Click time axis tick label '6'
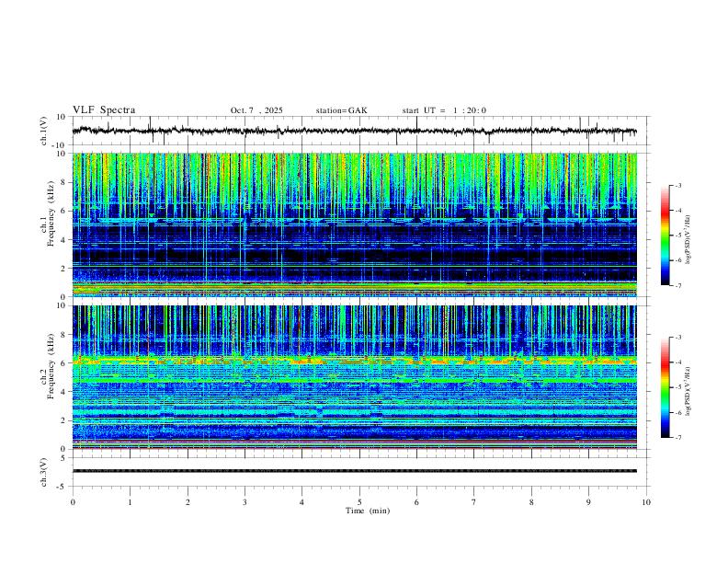The width and height of the screenshot is (728, 563). pos(416,502)
